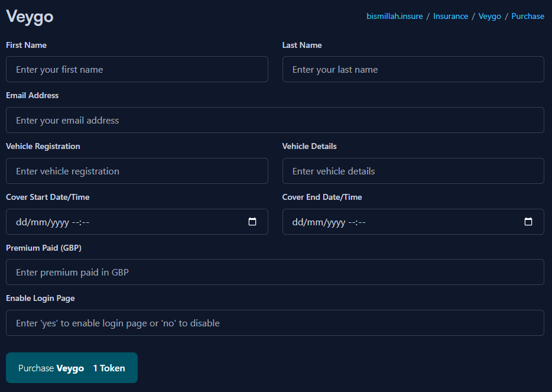Focus the Email Address input field
552x392 pixels.
(x=275, y=120)
